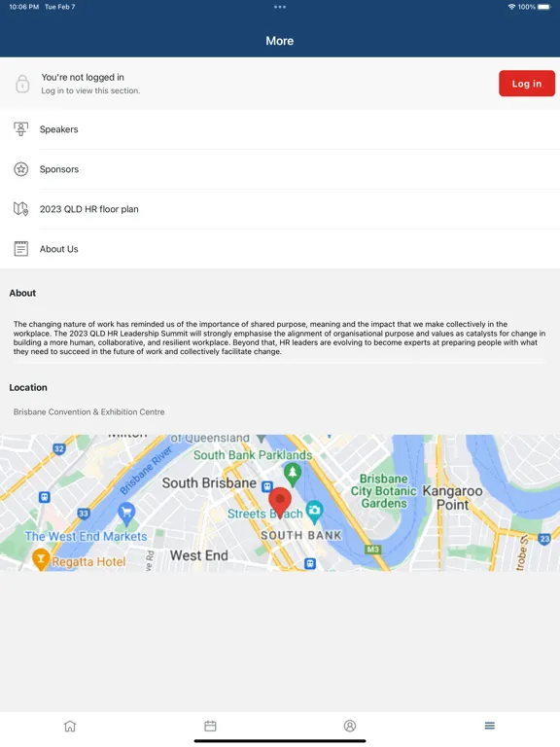Tap the battery status indicator
This screenshot has width=560, height=747.
(544, 7)
